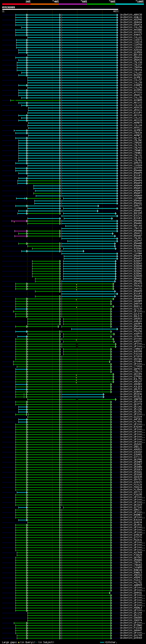Select hit label UniRef100_C5LU38

point(131,63)
